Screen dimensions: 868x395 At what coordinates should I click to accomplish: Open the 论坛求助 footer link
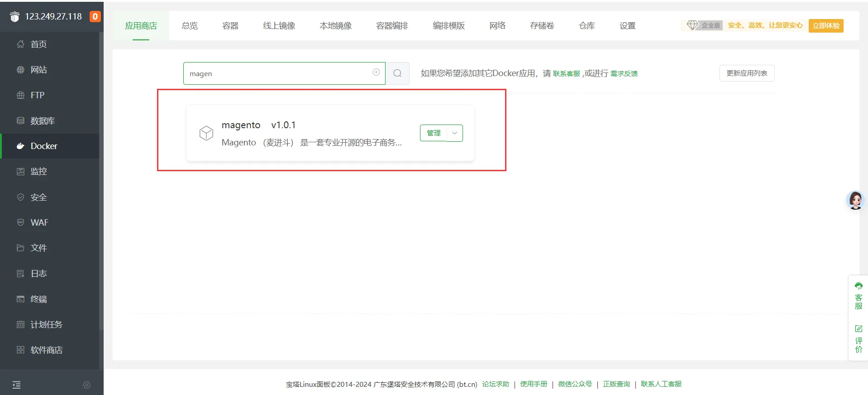click(x=496, y=384)
